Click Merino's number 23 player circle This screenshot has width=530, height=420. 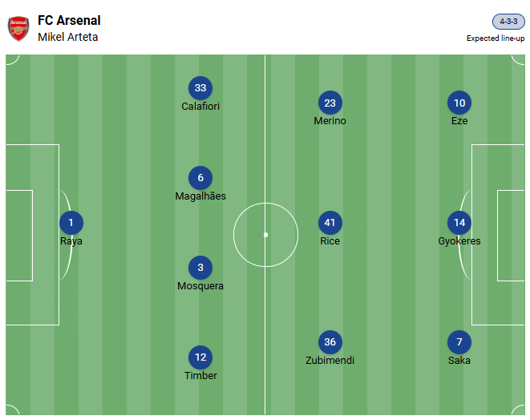click(330, 103)
